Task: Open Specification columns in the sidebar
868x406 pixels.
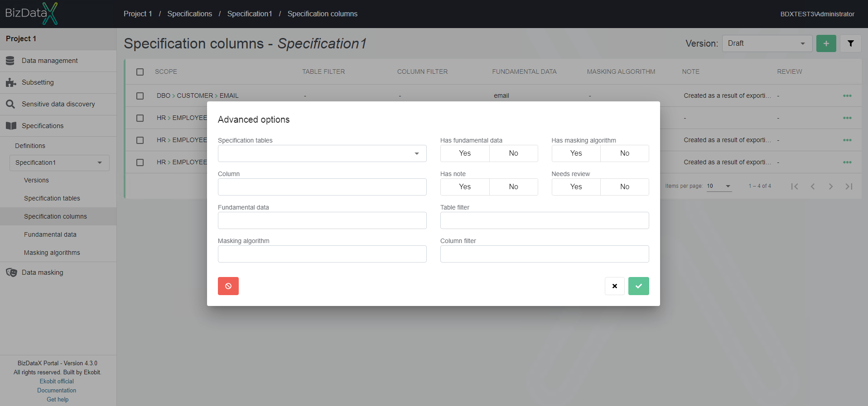Action: (x=58, y=216)
